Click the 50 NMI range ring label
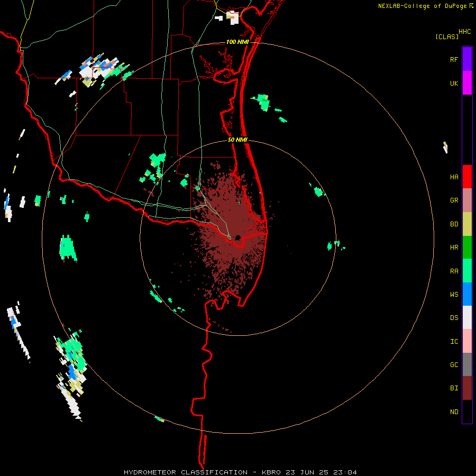Screen dimensions: 476x476 coord(237,140)
